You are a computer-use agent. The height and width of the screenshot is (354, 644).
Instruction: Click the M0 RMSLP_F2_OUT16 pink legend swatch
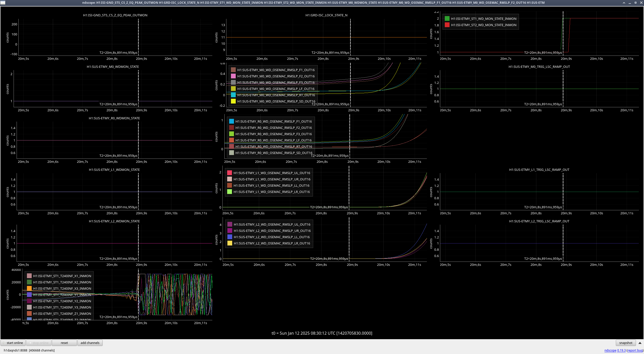point(233,76)
